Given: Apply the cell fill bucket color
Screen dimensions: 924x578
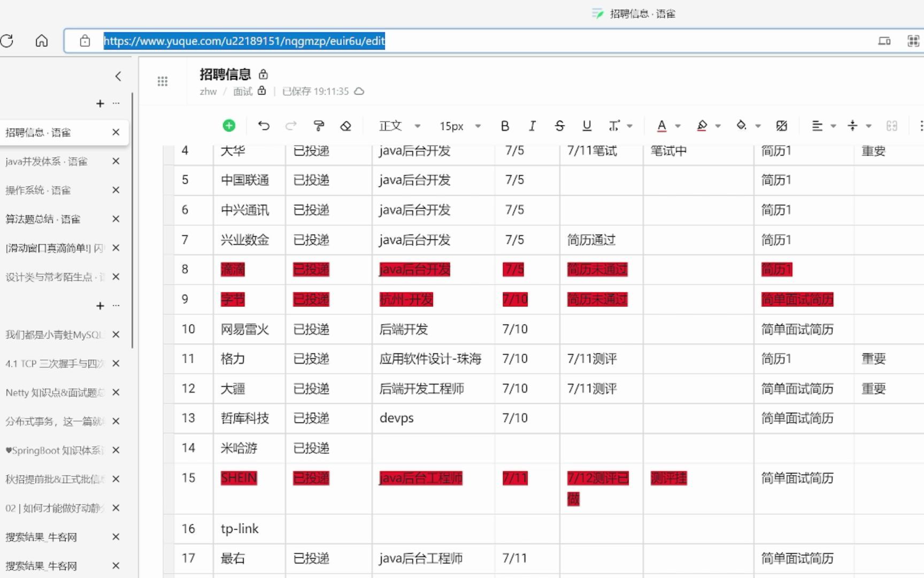Looking at the screenshot, I should (742, 126).
